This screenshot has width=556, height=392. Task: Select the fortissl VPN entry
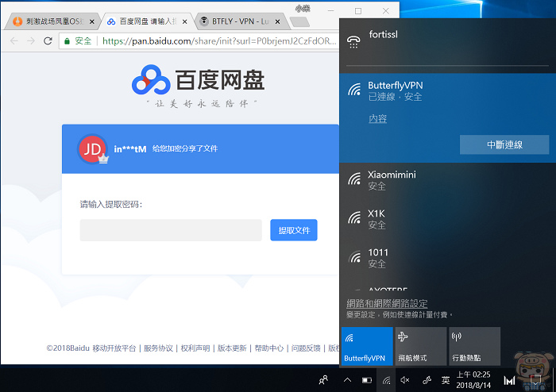447,42
